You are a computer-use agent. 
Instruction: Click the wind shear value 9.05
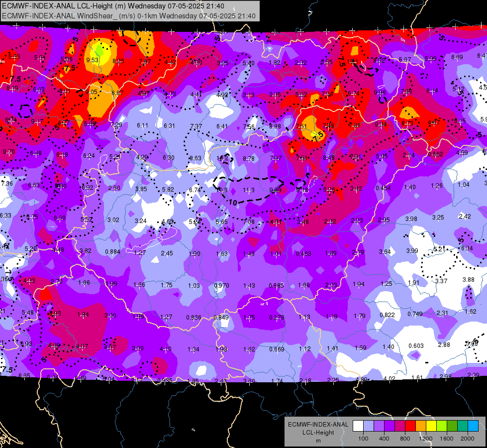tap(92, 92)
